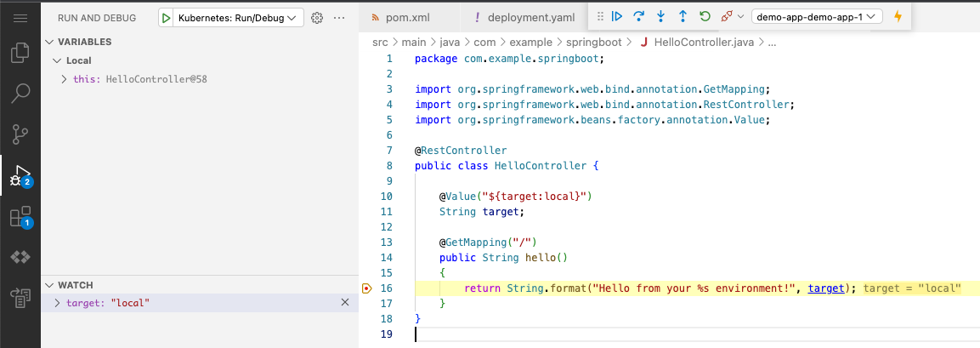Step out of the current function
Image resolution: width=980 pixels, height=348 pixels.
click(682, 16)
